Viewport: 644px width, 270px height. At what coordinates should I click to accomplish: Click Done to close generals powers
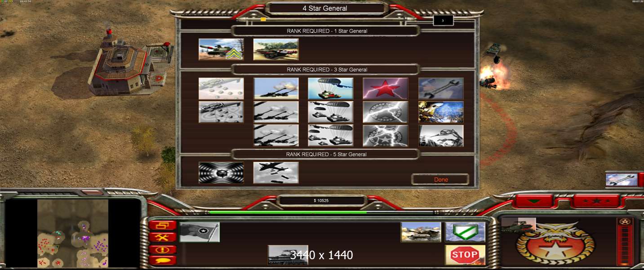tap(440, 180)
